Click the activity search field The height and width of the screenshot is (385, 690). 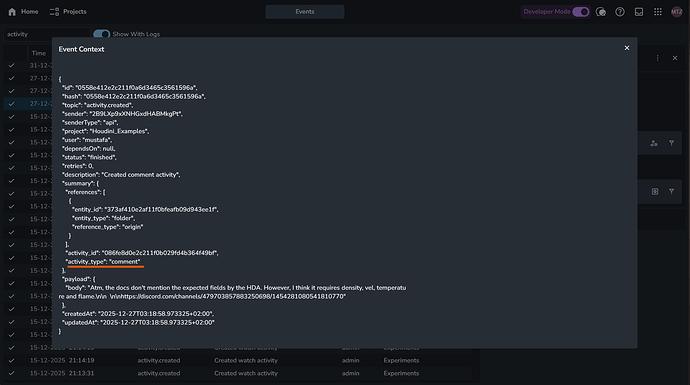click(47, 34)
